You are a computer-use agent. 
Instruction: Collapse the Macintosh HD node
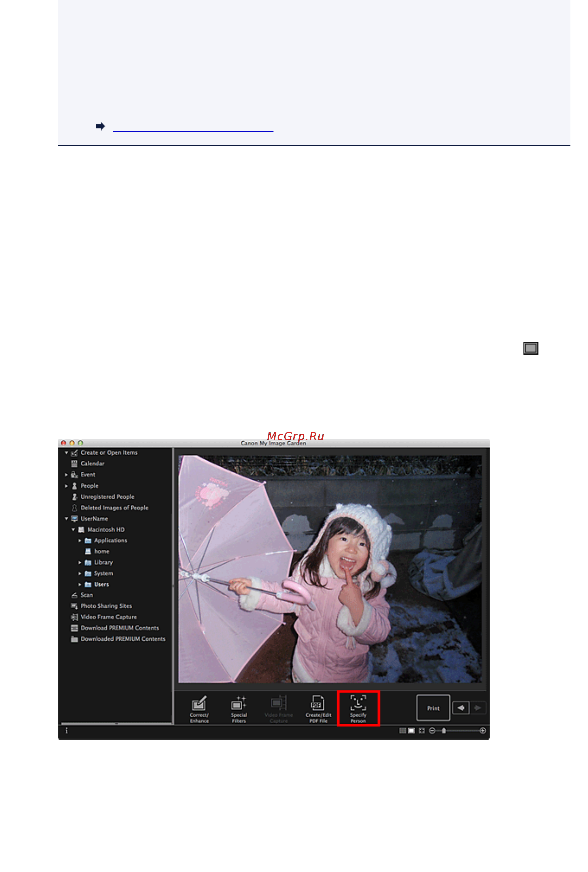73,529
